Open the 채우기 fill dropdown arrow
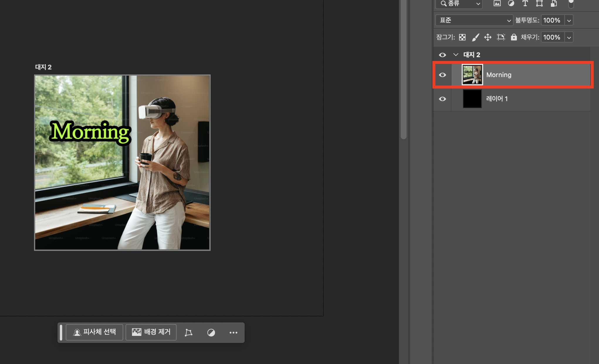The width and height of the screenshot is (599, 364). pyautogui.click(x=569, y=38)
